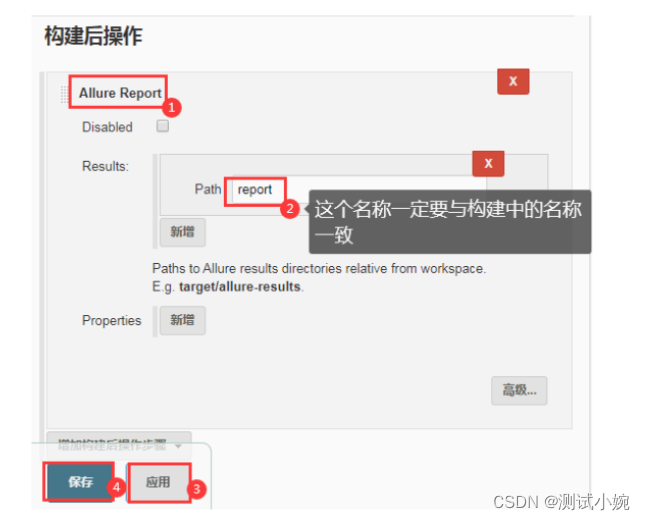Click the 构建后操作 section heading

click(x=93, y=36)
